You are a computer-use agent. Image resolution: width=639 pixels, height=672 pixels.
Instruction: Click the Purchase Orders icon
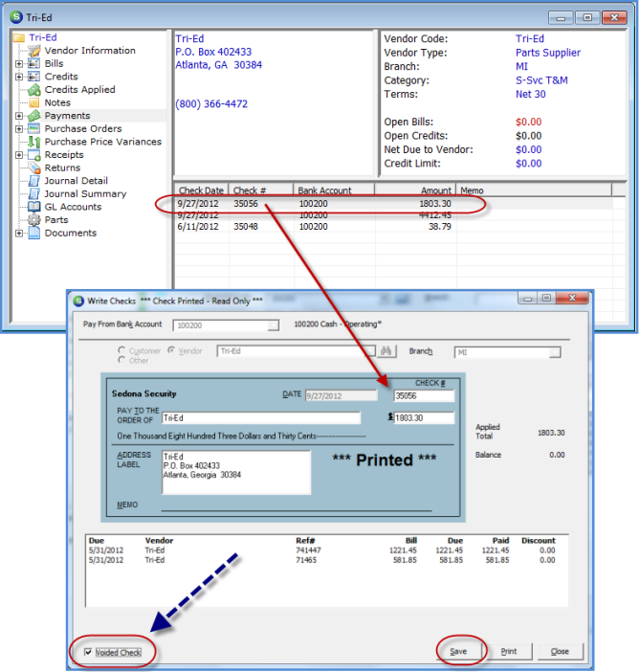[x=34, y=128]
